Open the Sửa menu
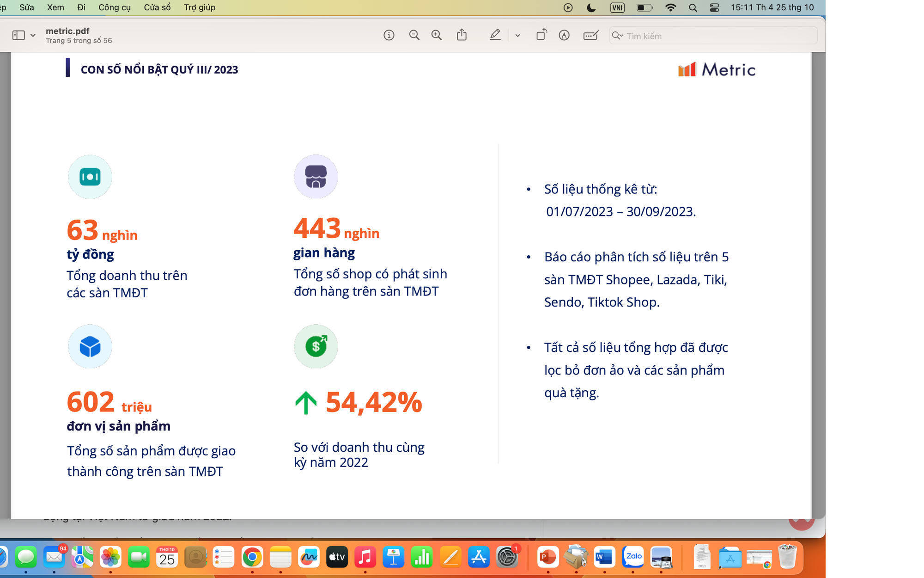This screenshot has width=924, height=578. [x=27, y=7]
